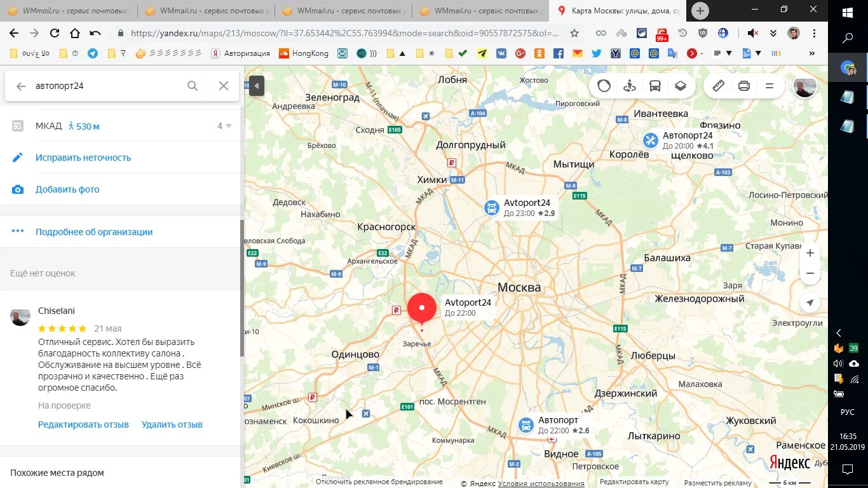868x488 pixels.
Task: Open Условия использования link
Action: (541, 484)
